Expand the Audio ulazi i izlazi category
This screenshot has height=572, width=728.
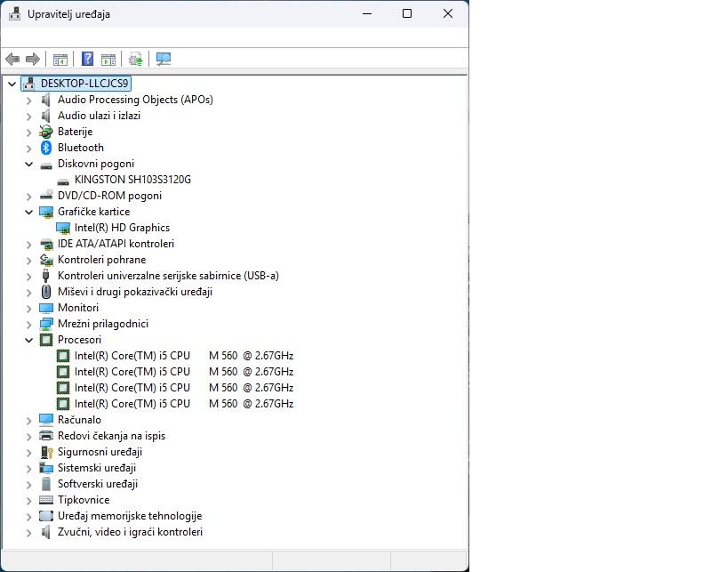pos(28,117)
